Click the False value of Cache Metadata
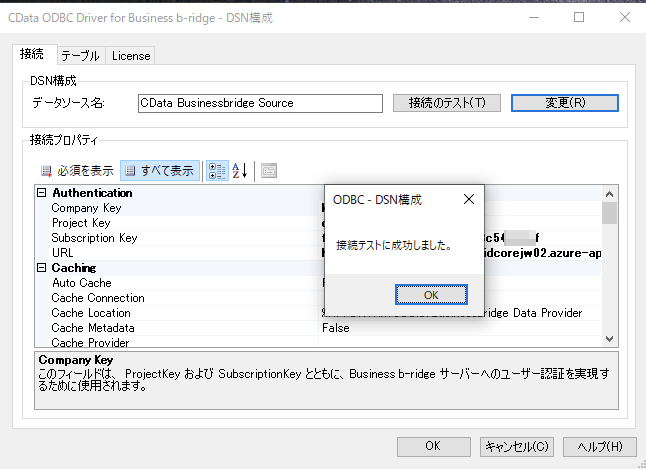646x469 pixels. pyautogui.click(x=336, y=328)
